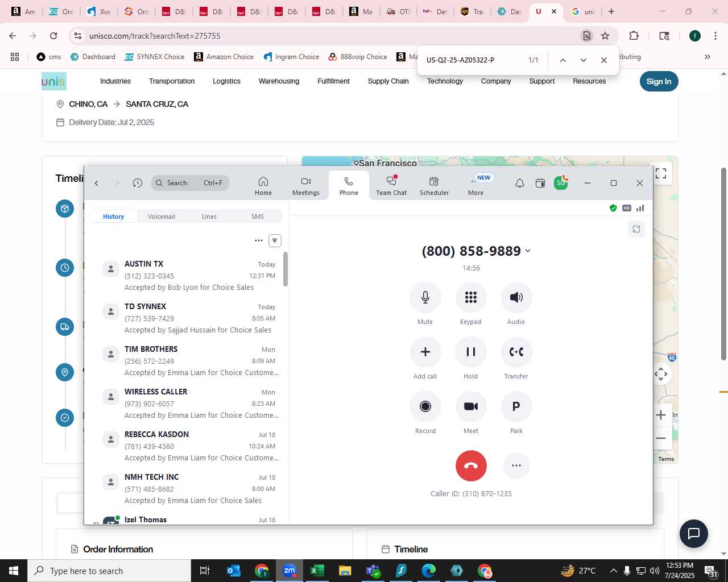Open Zoom Scheduler tab
This screenshot has width=728, height=582.
pos(434,186)
